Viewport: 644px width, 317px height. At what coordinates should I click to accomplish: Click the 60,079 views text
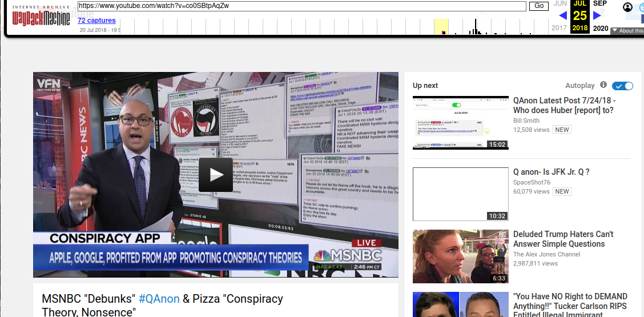point(532,191)
